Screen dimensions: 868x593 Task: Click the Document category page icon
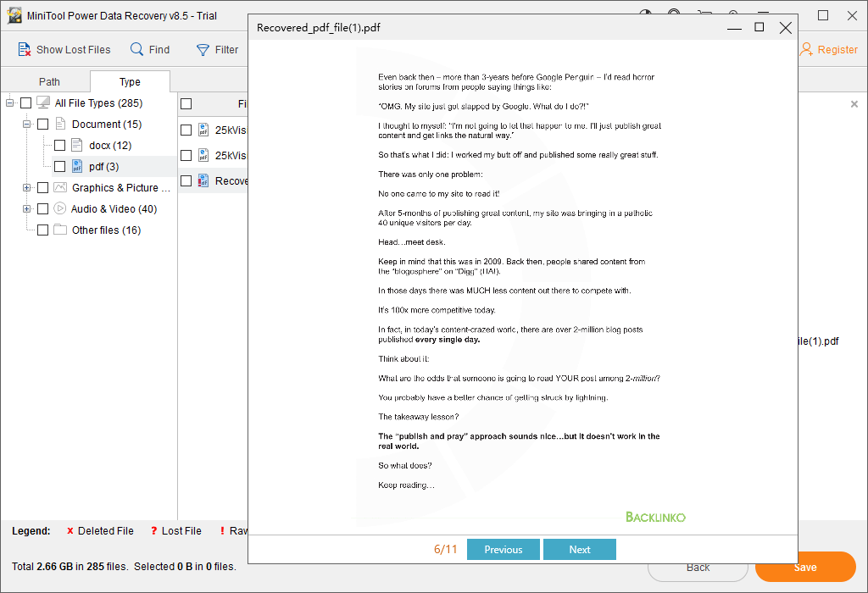(x=60, y=124)
